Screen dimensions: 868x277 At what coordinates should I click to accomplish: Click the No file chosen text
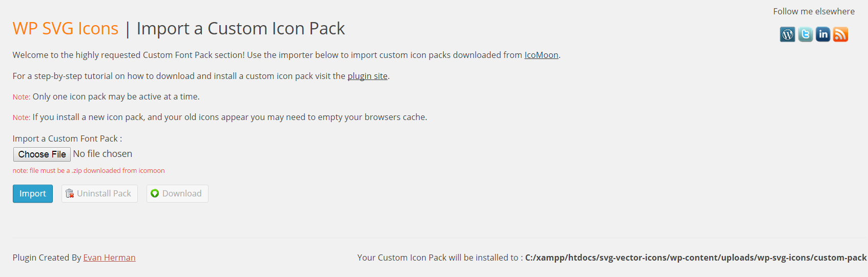(102, 154)
